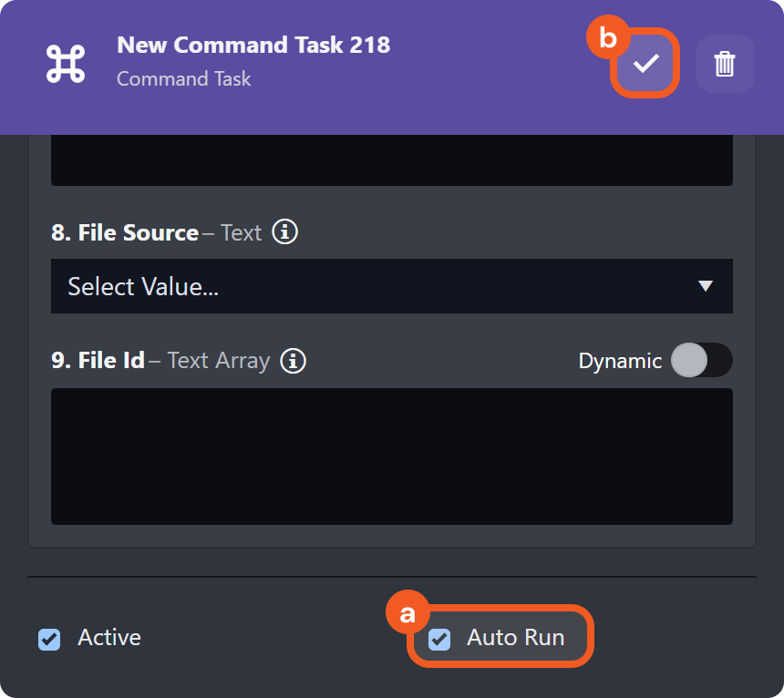Viewport: 784px width, 698px height.
Task: Open the File Source info icon
Action: [285, 232]
